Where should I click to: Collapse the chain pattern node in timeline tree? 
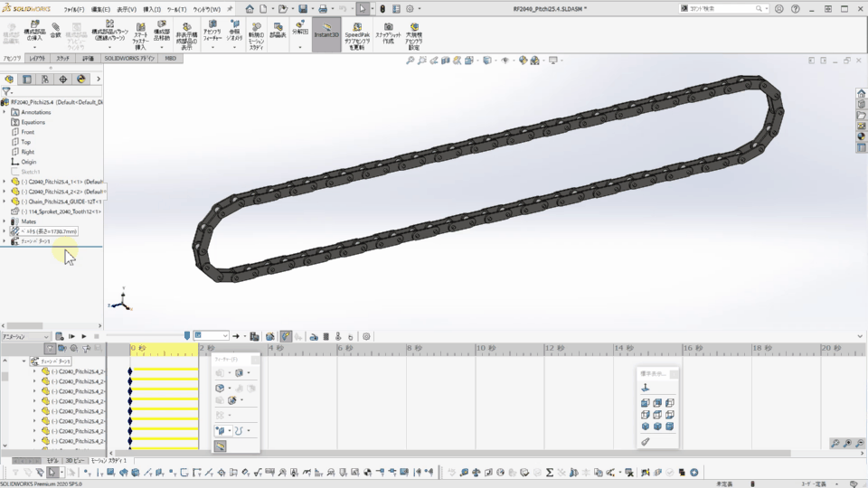click(24, 361)
